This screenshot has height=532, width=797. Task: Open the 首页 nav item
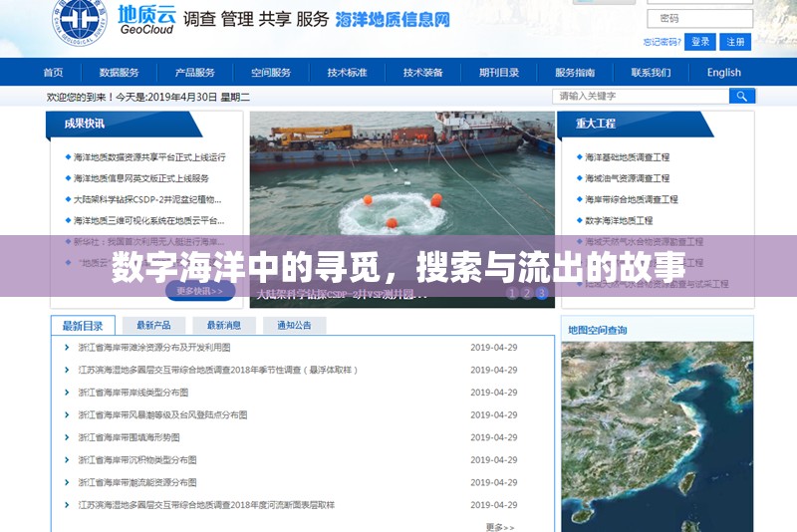click(x=54, y=72)
